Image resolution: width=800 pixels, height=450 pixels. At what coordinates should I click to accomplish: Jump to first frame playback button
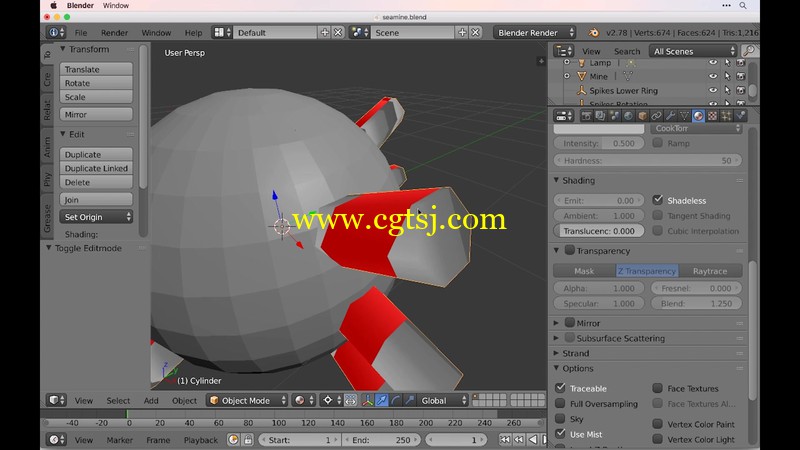point(505,440)
